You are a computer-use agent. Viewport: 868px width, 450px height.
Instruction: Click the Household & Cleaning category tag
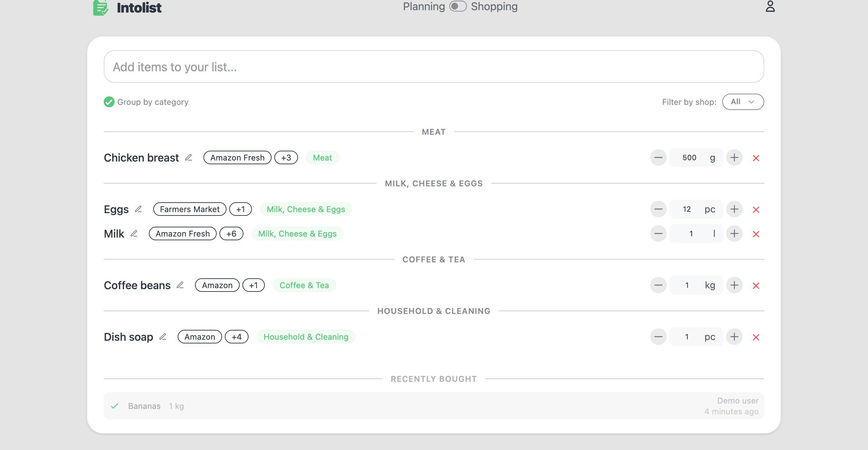306,337
